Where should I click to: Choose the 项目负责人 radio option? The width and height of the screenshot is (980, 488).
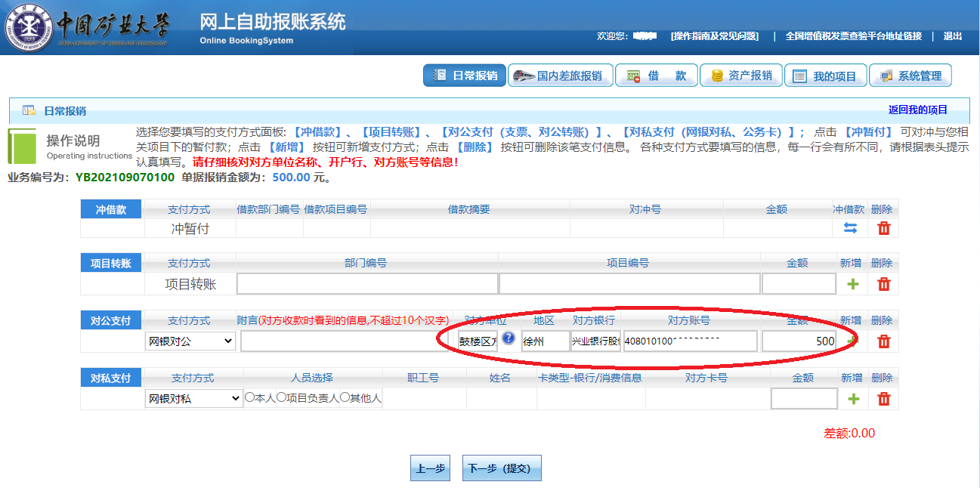281,397
